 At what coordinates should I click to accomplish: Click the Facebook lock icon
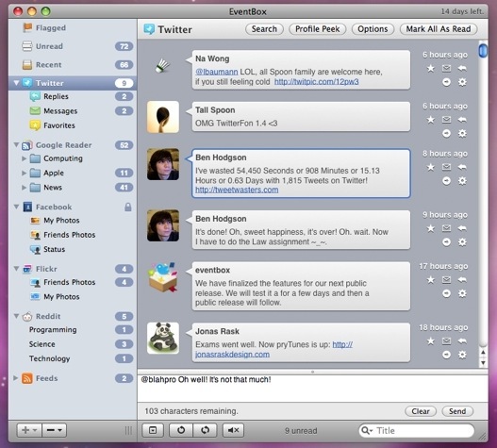click(x=127, y=207)
